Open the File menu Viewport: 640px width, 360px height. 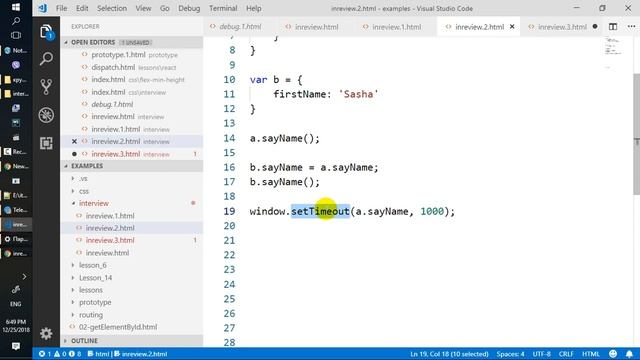pyautogui.click(x=62, y=8)
